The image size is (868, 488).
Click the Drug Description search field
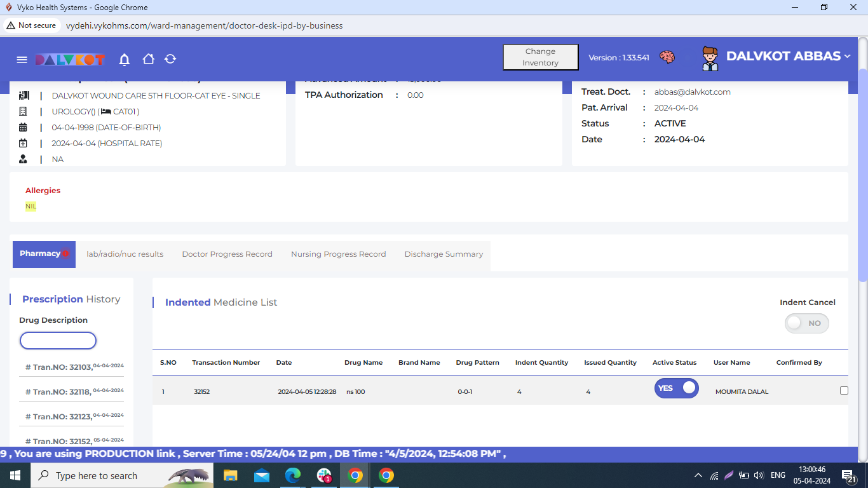point(58,341)
